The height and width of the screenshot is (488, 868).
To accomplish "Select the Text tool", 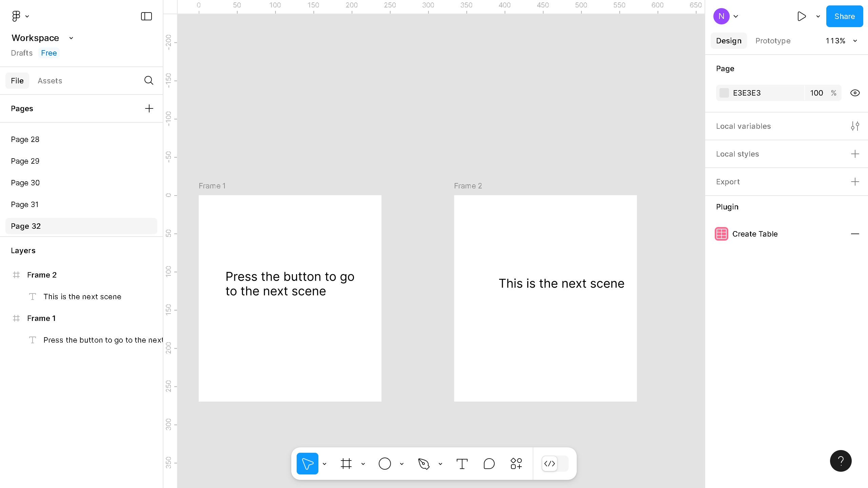I will (462, 463).
